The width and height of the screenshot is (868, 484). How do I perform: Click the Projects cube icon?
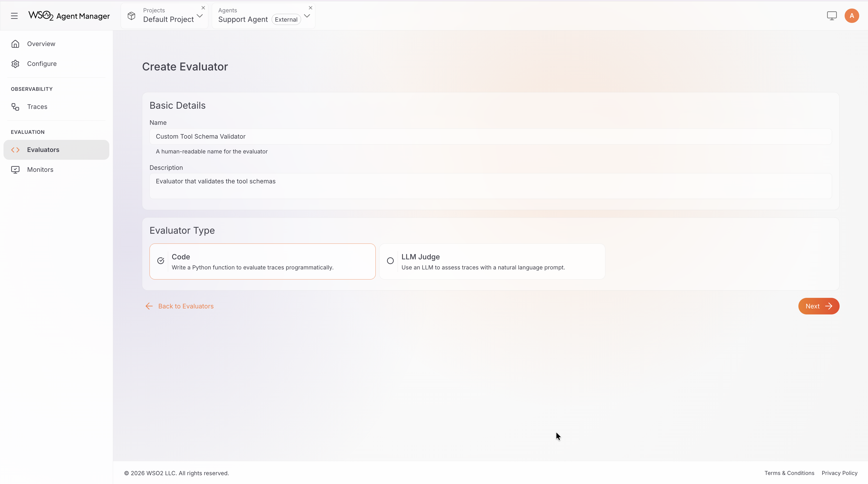(x=131, y=16)
